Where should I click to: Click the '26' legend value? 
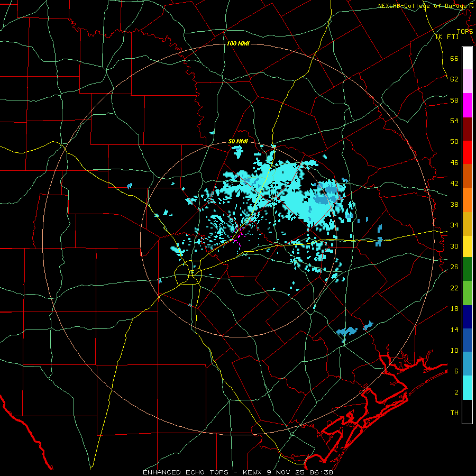point(454,267)
